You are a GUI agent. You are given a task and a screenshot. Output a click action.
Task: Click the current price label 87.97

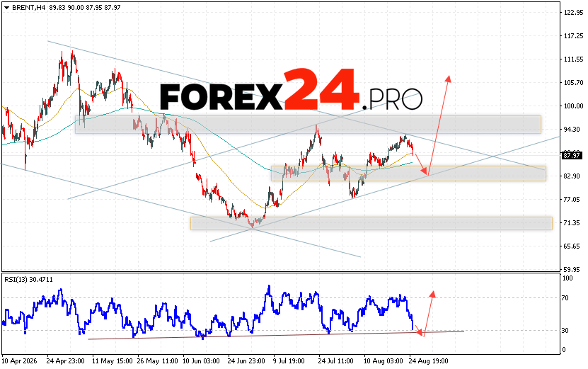click(572, 155)
